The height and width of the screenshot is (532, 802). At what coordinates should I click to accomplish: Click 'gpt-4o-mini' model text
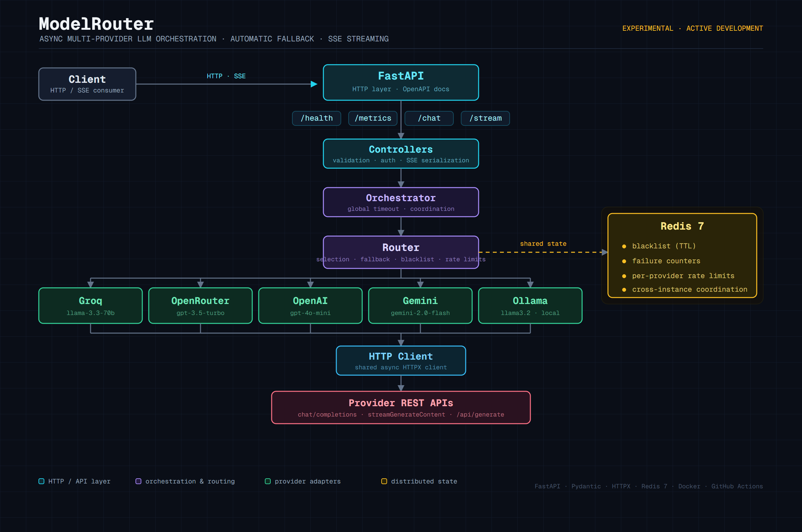pos(310,313)
